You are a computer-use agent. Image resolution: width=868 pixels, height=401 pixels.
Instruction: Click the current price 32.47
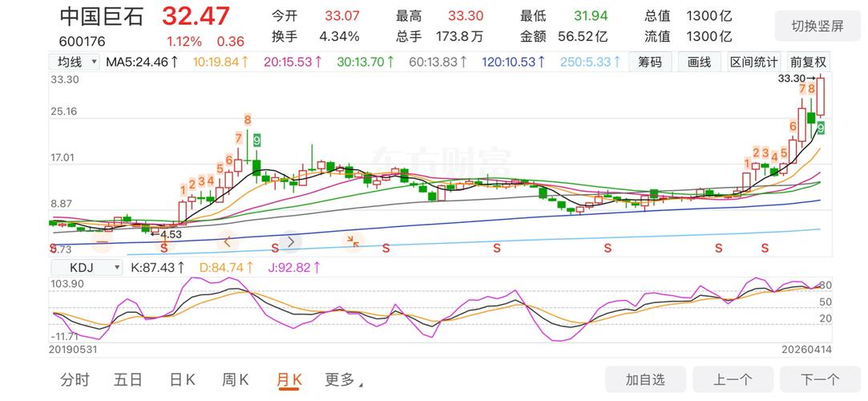tap(196, 16)
